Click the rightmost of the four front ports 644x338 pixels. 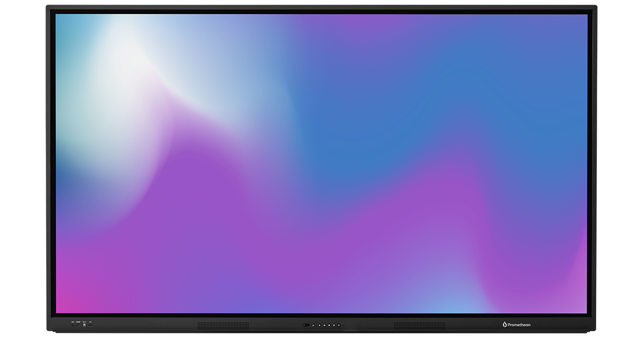(x=90, y=325)
